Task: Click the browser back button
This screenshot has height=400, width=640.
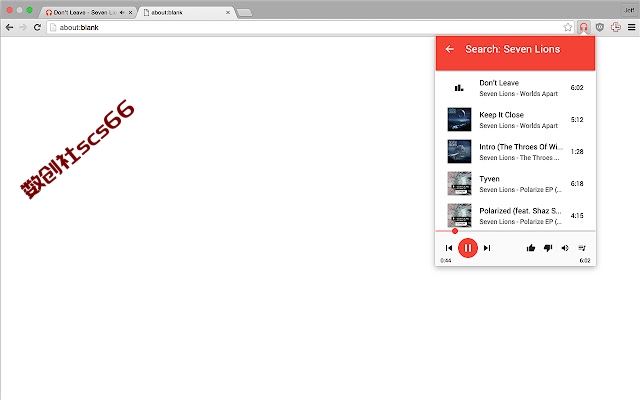Action: tap(9, 27)
